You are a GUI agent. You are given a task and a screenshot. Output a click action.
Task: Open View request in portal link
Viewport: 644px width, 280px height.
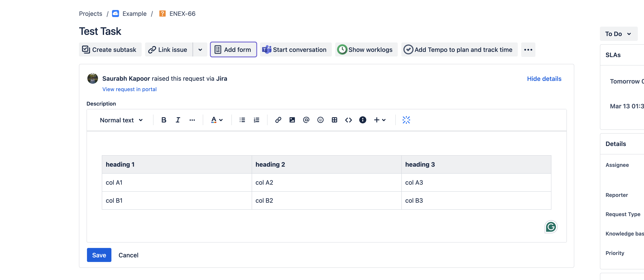coord(129,89)
